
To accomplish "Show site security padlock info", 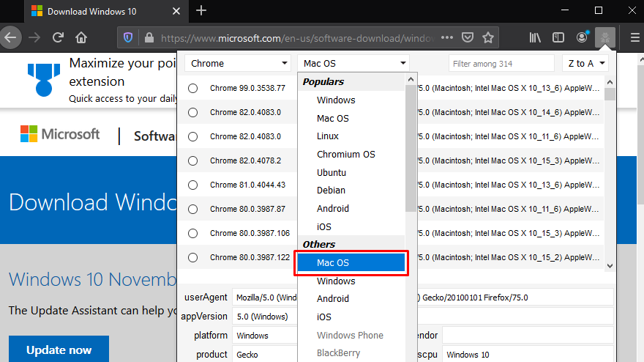I will tap(149, 38).
